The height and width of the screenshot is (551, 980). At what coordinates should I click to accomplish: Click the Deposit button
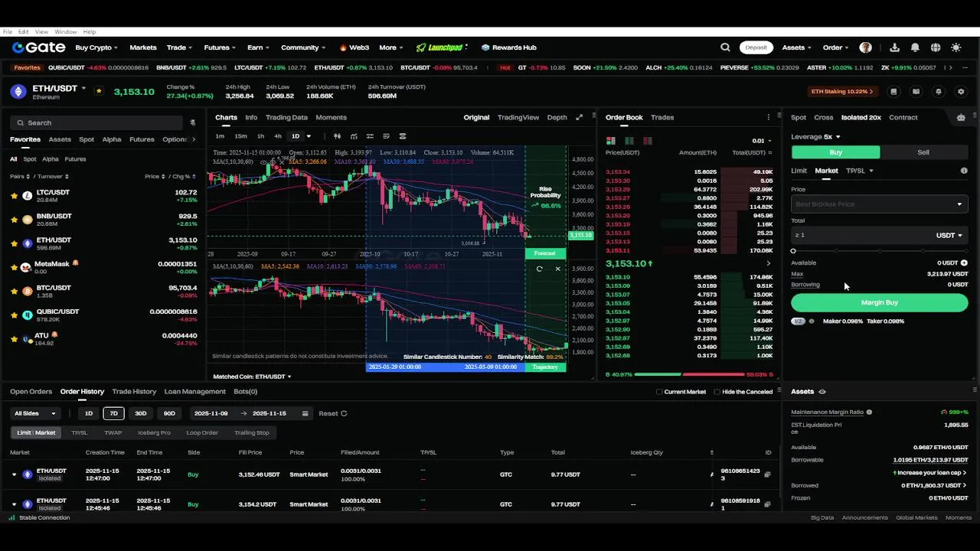[x=756, y=47]
